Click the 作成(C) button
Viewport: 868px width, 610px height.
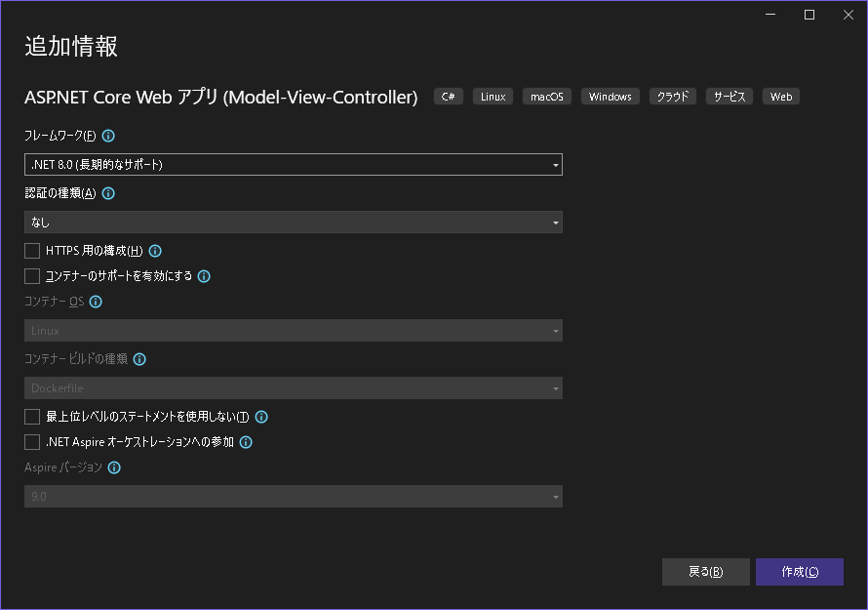[x=800, y=572]
